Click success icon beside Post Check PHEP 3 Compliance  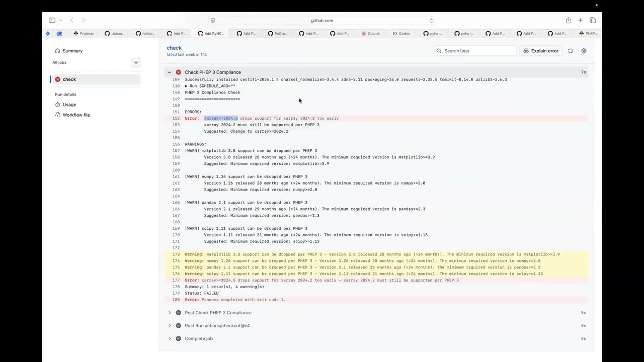(x=179, y=313)
